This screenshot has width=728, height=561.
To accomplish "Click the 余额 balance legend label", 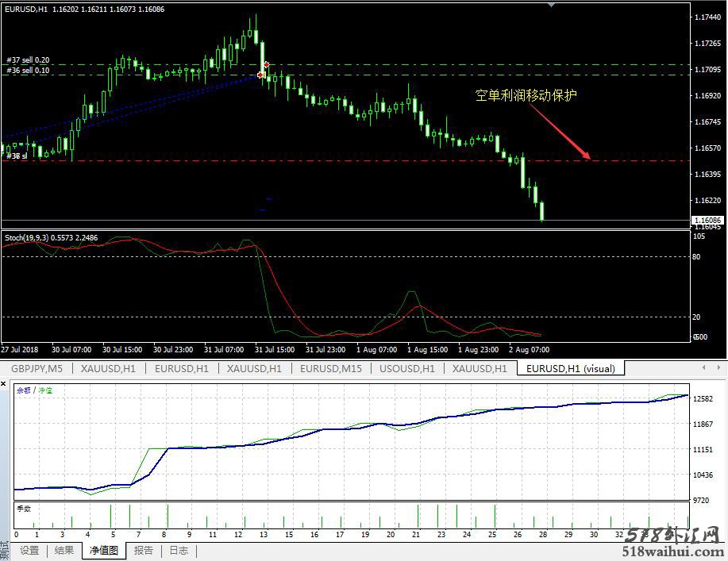I will coord(23,390).
